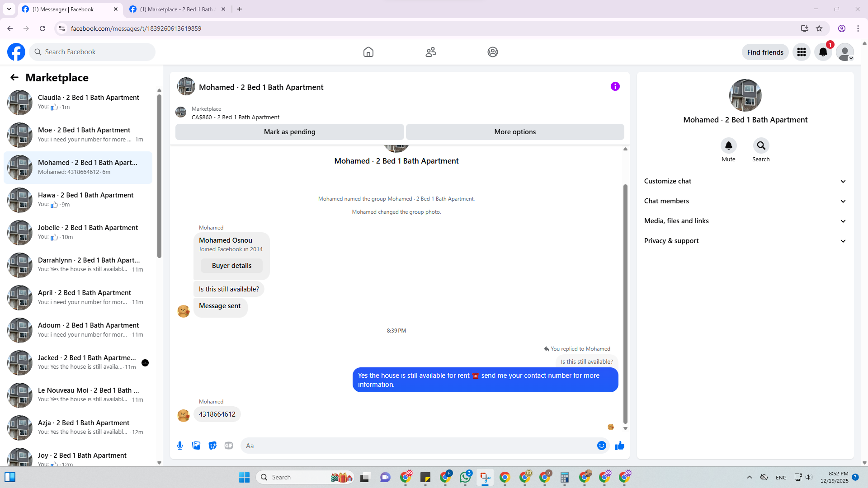Open the GIF picker icon
The width and height of the screenshot is (868, 488).
(x=229, y=446)
